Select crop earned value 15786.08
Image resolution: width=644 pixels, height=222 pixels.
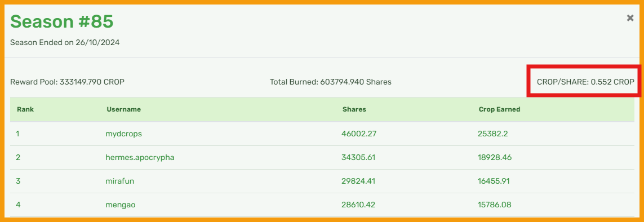click(495, 205)
